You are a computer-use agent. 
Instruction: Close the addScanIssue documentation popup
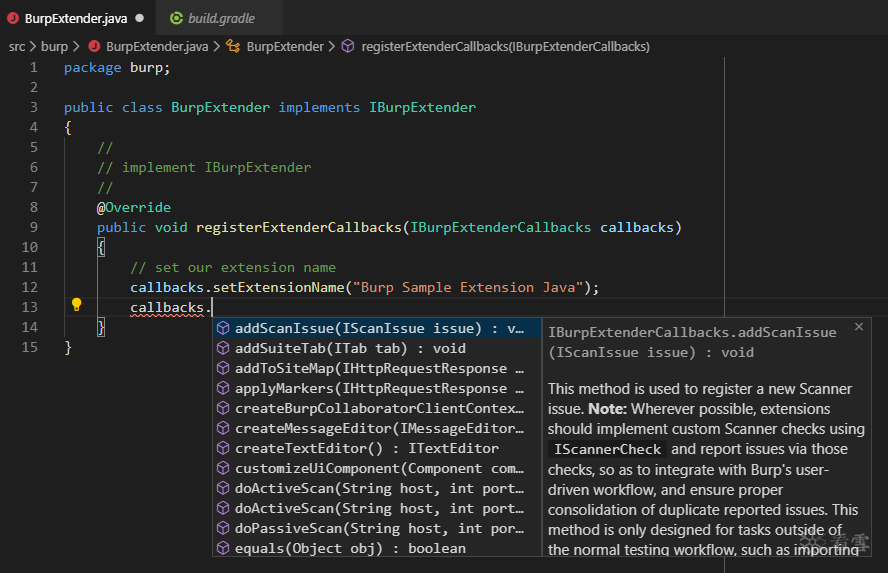[859, 327]
